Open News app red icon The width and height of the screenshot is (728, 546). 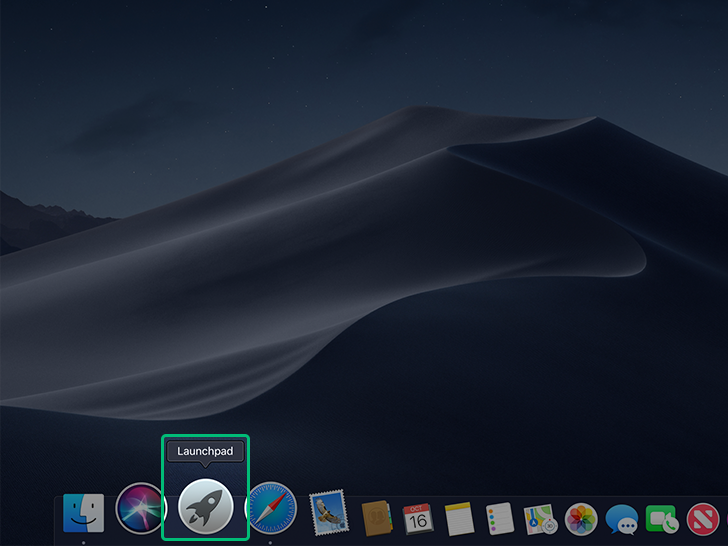(703, 519)
